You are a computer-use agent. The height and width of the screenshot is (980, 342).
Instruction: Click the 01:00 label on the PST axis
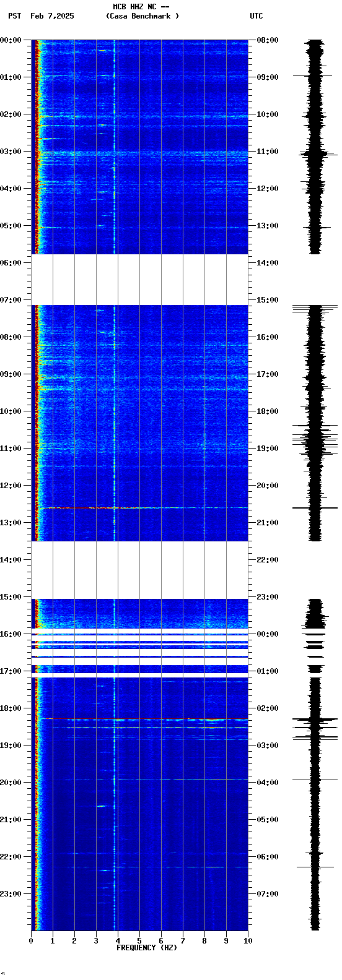[x=11, y=77]
